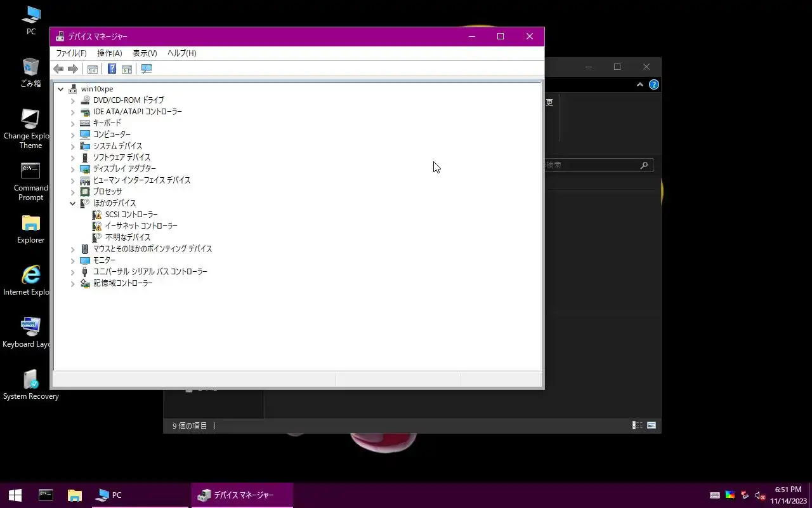
Task: Open System Recovery desktop shortcut
Action: click(x=30, y=385)
